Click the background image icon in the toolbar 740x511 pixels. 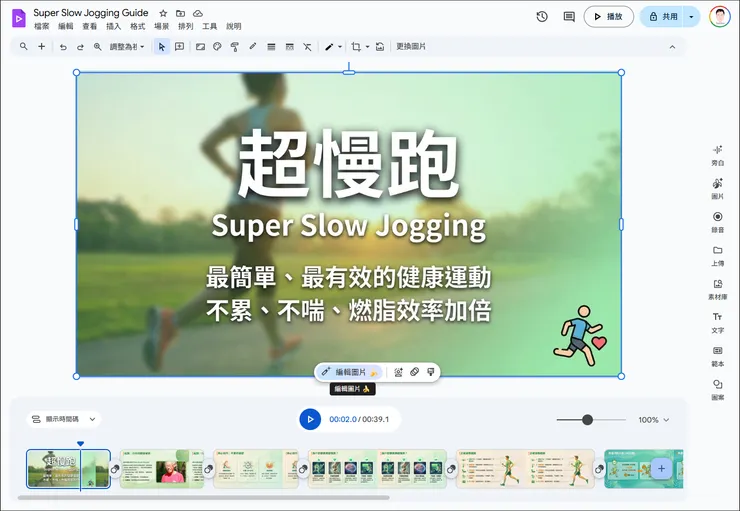click(201, 47)
